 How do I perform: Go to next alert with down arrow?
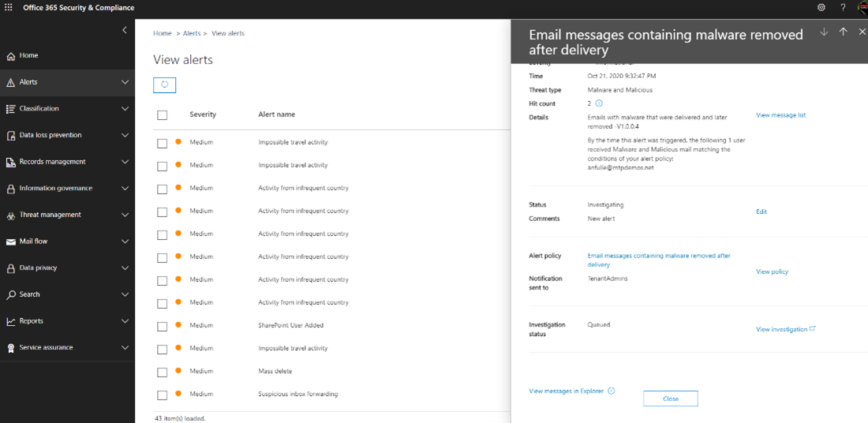tap(824, 32)
